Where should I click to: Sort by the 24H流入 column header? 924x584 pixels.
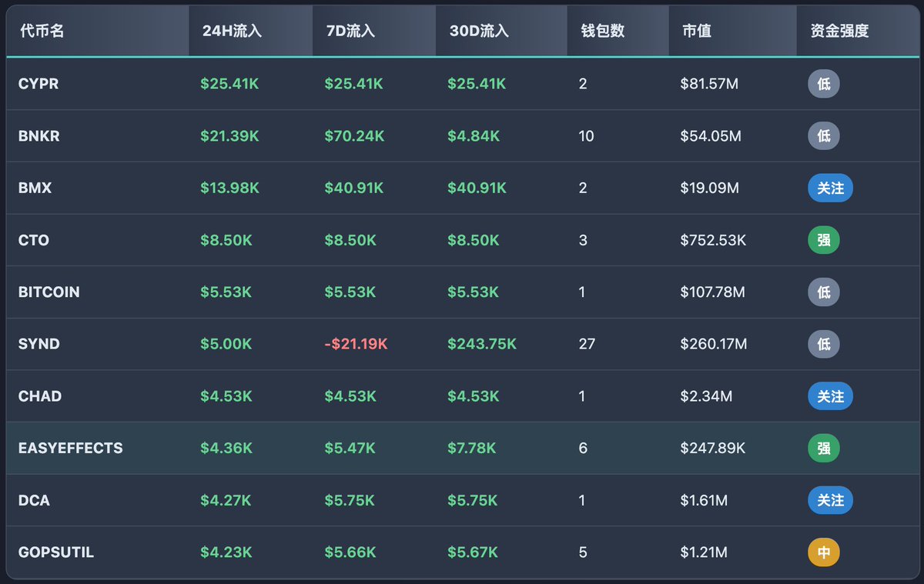(232, 32)
